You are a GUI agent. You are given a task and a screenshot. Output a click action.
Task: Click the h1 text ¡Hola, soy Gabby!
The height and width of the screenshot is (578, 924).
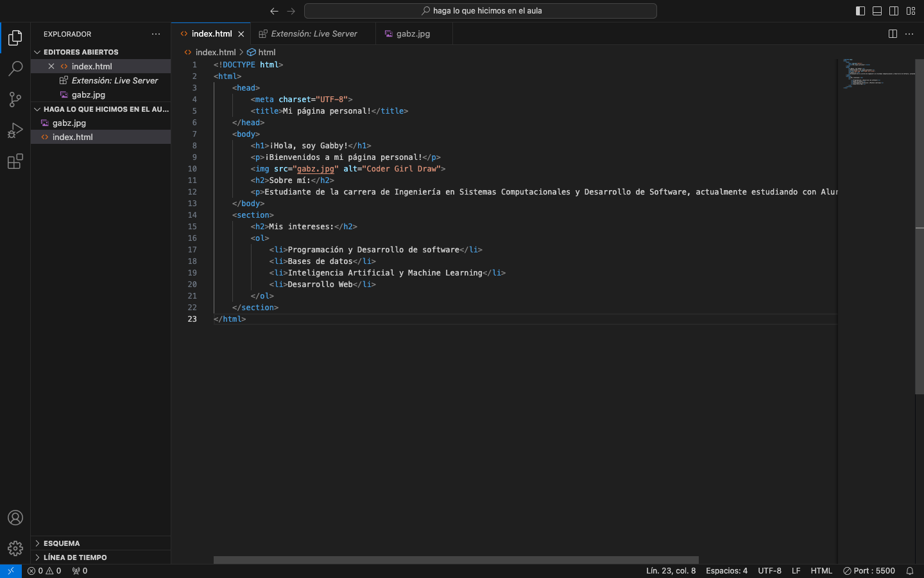point(309,146)
